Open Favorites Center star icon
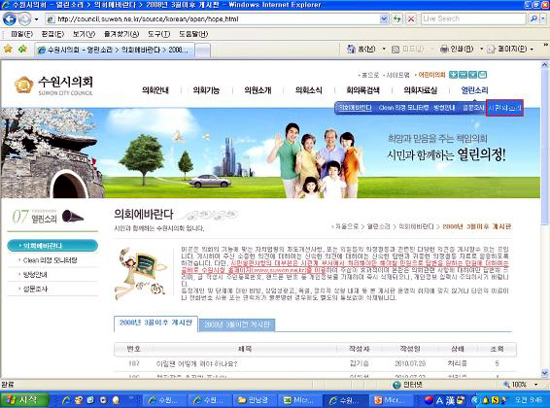Image resolution: width=550 pixels, height=408 pixels. click(x=8, y=49)
